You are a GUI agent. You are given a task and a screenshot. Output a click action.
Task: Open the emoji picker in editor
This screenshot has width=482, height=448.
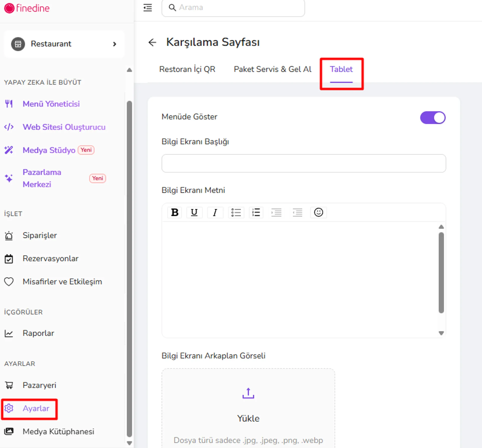tap(318, 212)
